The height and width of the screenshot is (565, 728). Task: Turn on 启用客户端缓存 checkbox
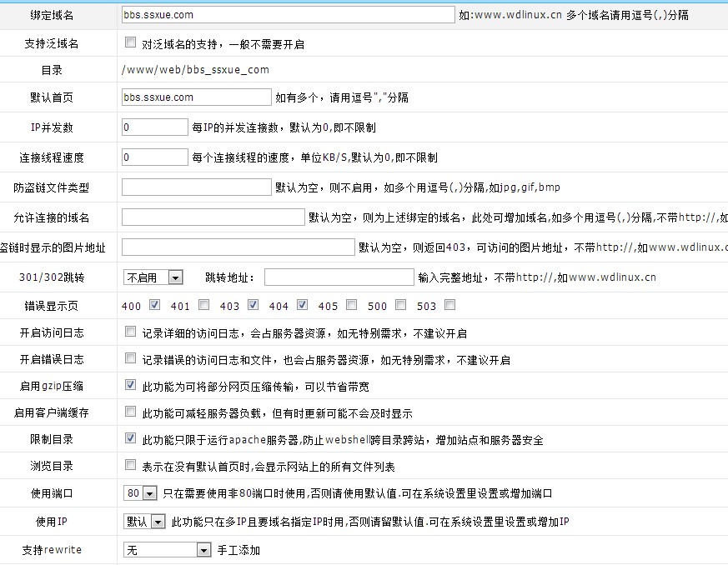(x=130, y=412)
